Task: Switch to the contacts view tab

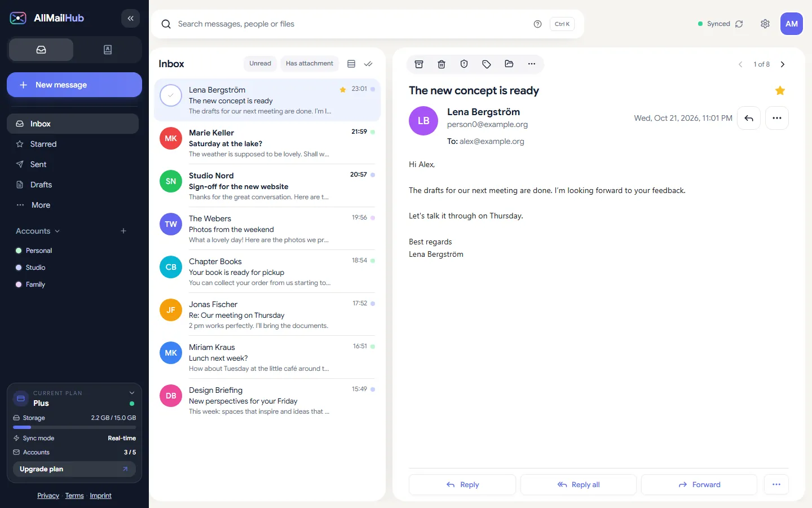Action: [108, 50]
